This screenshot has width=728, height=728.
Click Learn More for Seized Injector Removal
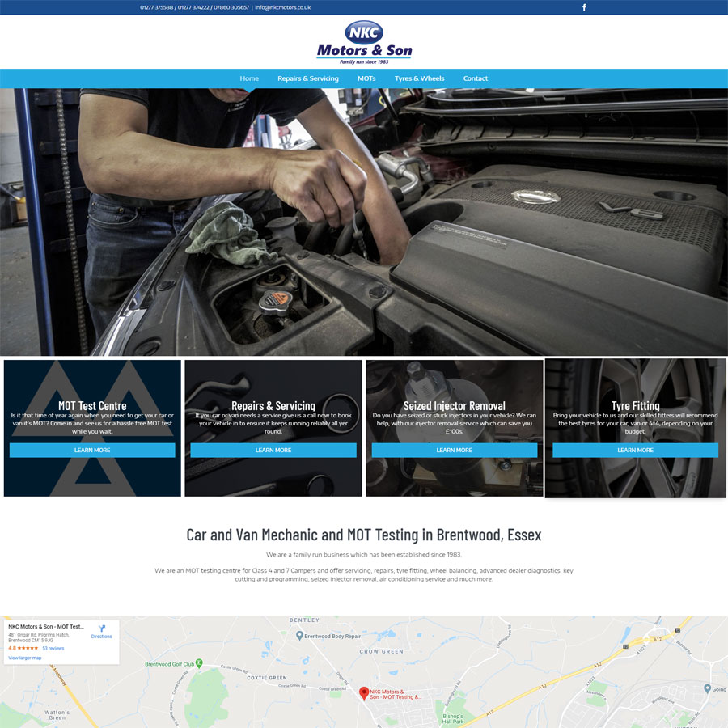(x=454, y=450)
